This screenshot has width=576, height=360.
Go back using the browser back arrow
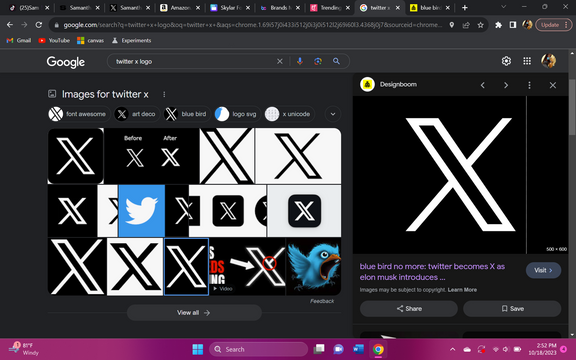(10, 25)
